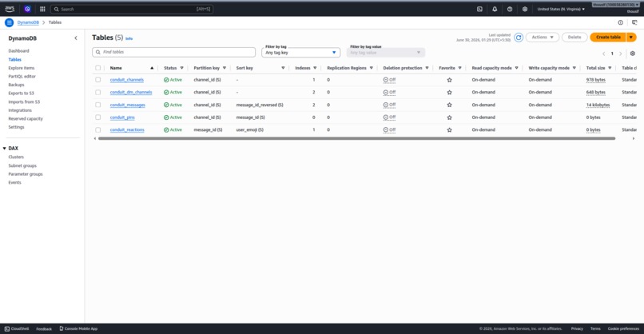Select the conduit_pins row checkbox
The width and height of the screenshot is (644, 334).
(97, 117)
